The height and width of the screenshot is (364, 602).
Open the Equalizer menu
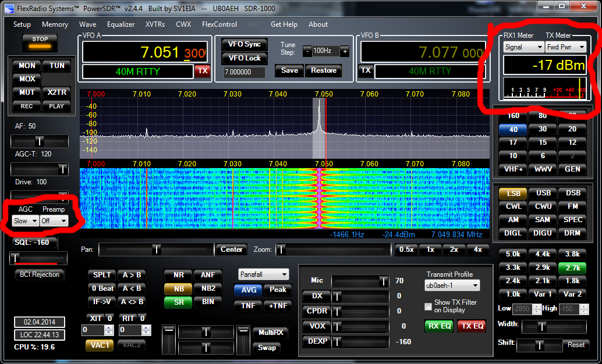pyautogui.click(x=121, y=24)
